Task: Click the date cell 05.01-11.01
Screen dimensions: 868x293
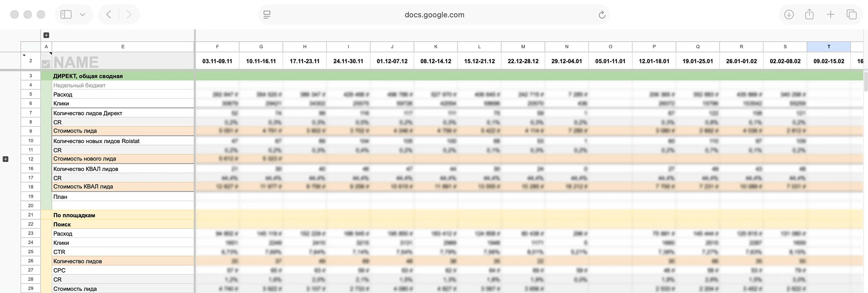Action: (x=610, y=61)
